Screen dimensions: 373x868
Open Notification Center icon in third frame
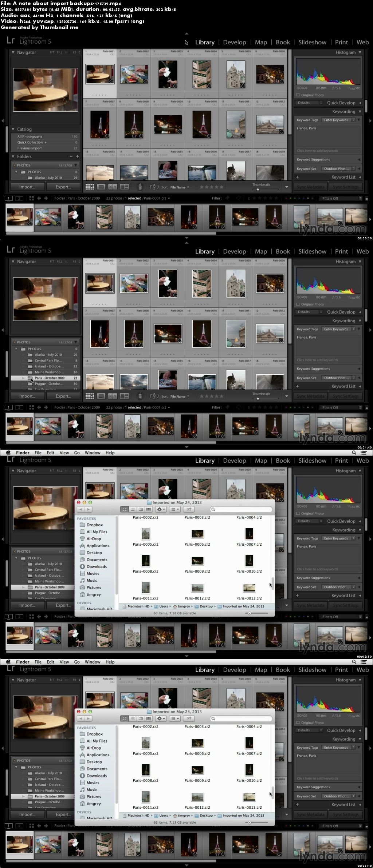(364, 453)
